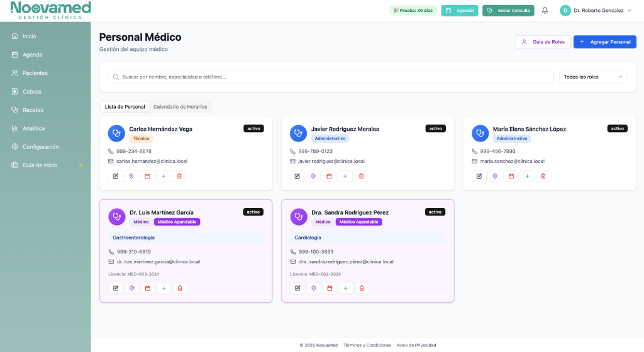Delete Dr. Luis Martínez García with trash icon
644x352 pixels.
(x=180, y=289)
